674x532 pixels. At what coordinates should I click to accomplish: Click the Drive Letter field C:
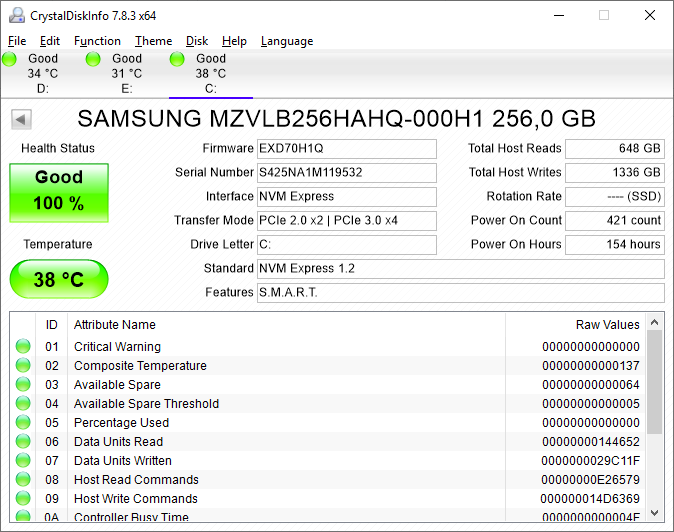pyautogui.click(x=347, y=245)
